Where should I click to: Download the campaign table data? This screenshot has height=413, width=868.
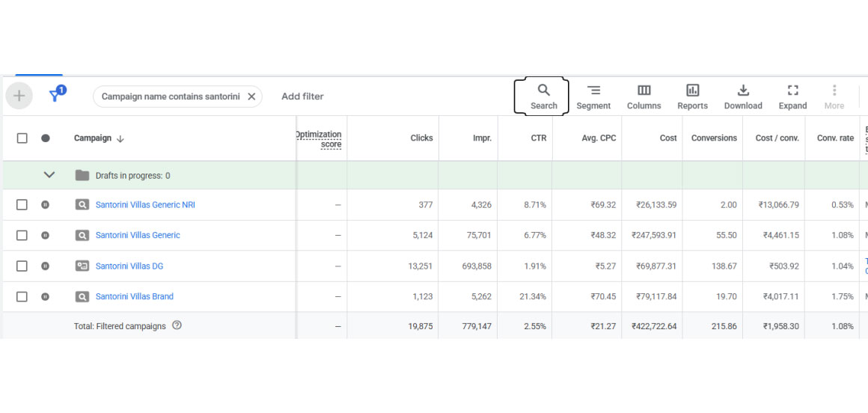(x=743, y=97)
